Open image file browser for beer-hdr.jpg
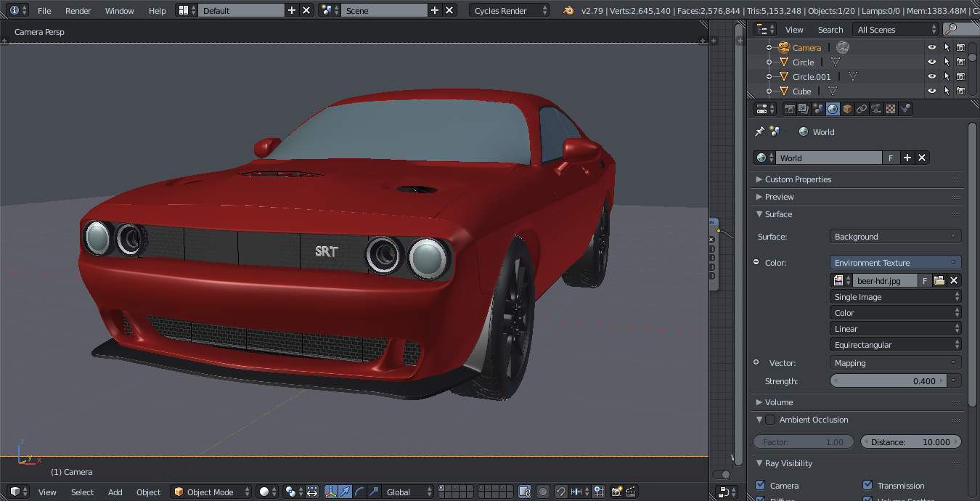Image resolution: width=980 pixels, height=501 pixels. (939, 280)
